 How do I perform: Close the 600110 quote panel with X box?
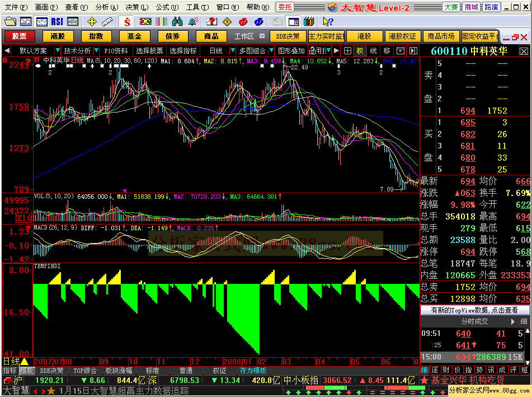(524, 52)
